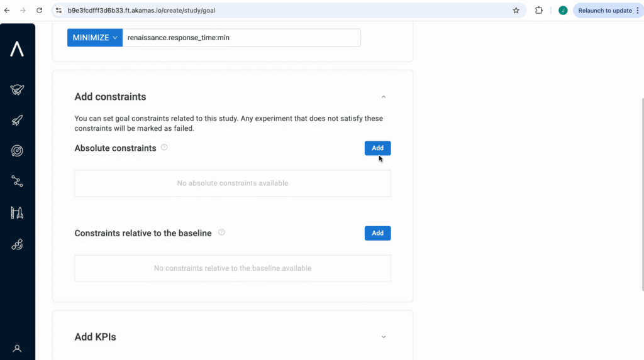The height and width of the screenshot is (360, 644).
Task: Click the Akamas logo in the sidebar
Action: click(17, 49)
